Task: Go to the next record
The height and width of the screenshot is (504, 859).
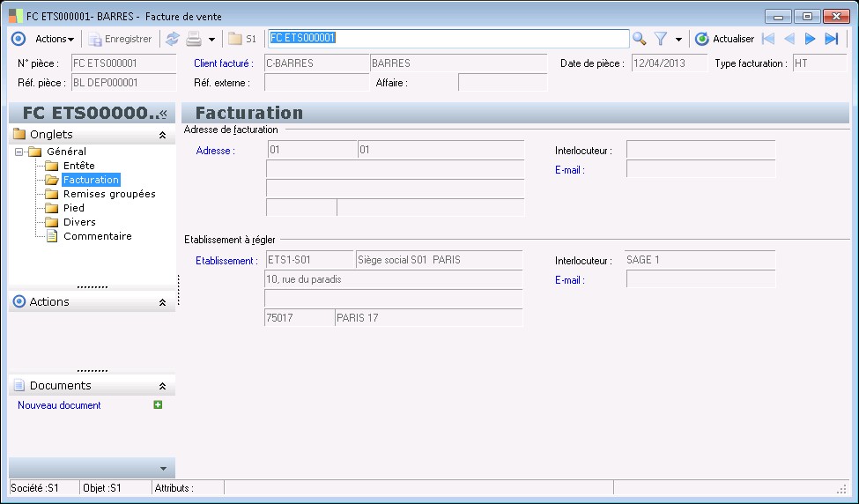Action: click(811, 39)
